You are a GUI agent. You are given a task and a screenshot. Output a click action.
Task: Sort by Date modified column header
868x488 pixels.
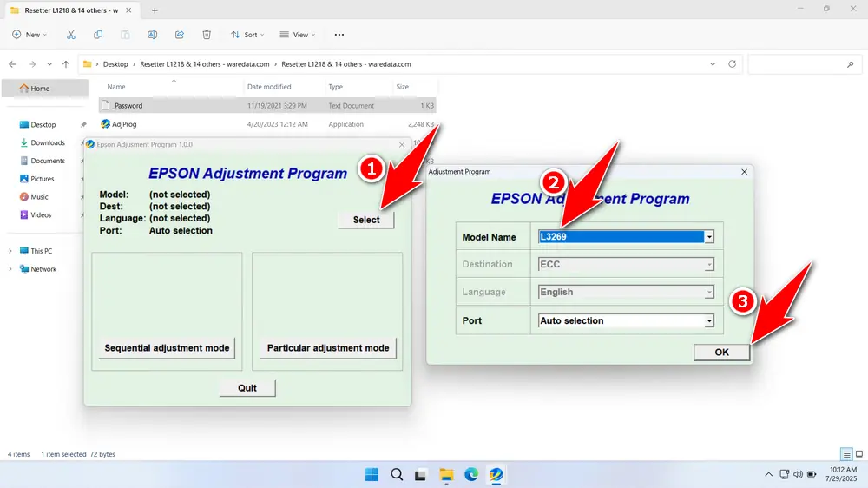[x=269, y=87]
